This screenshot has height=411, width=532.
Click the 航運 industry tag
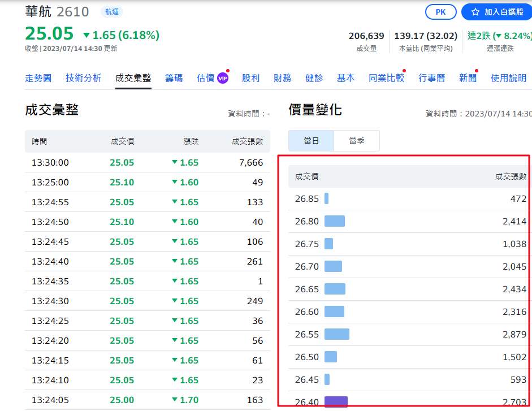pyautogui.click(x=111, y=12)
